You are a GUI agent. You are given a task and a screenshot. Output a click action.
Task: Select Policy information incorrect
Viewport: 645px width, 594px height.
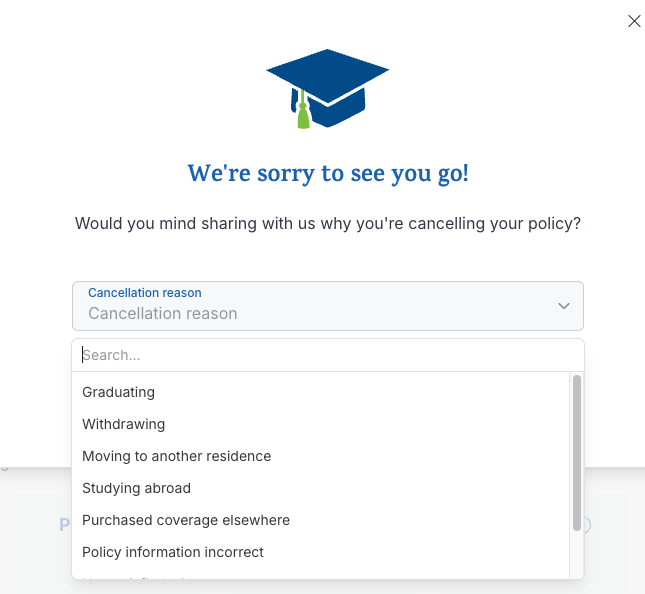(x=173, y=552)
